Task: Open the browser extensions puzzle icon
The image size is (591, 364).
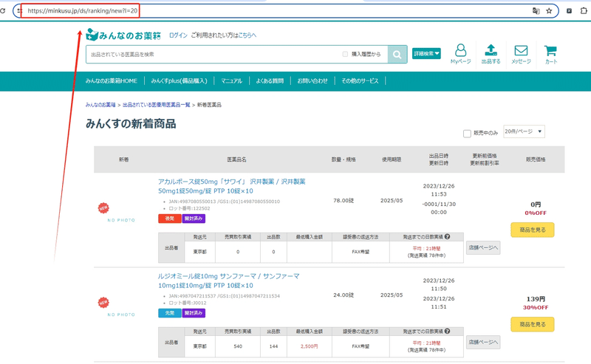Action: click(584, 11)
